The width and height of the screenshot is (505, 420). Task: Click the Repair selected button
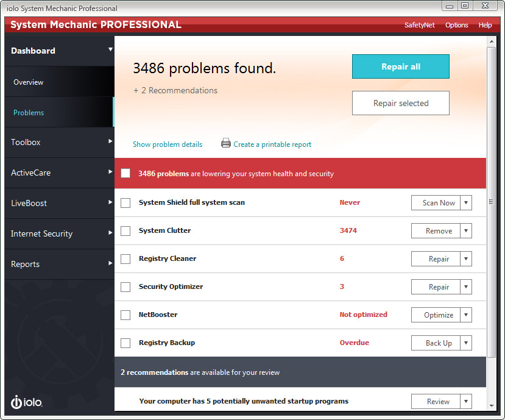[401, 103]
